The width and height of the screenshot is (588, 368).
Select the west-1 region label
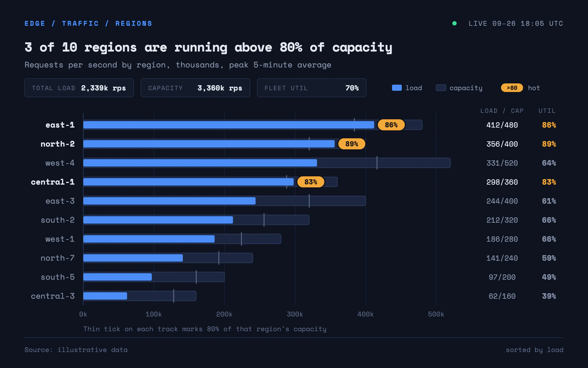[60, 239]
